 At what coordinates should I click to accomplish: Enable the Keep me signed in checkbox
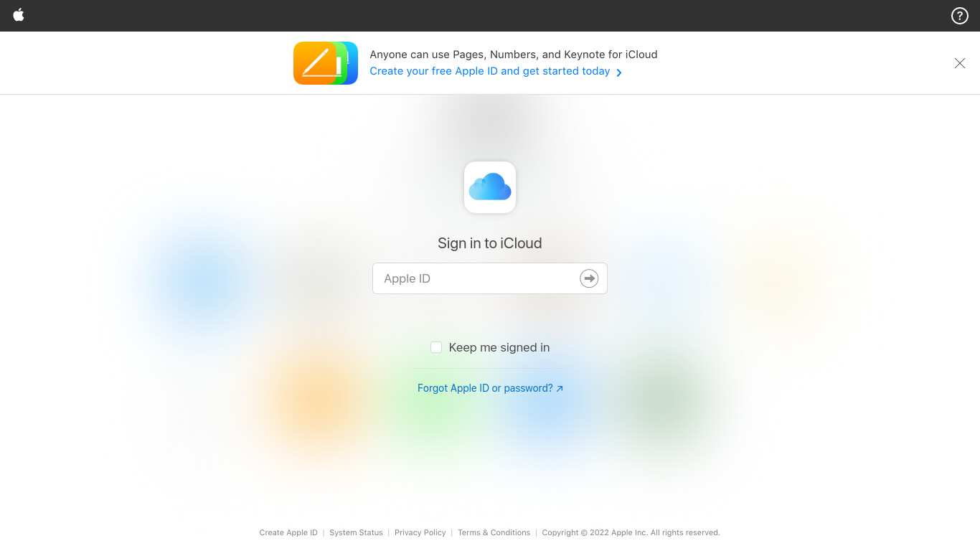pyautogui.click(x=436, y=347)
